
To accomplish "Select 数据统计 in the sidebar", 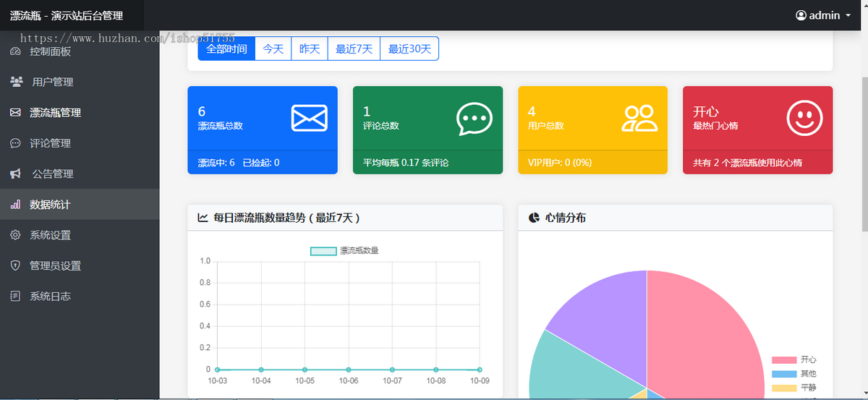I will (x=80, y=204).
